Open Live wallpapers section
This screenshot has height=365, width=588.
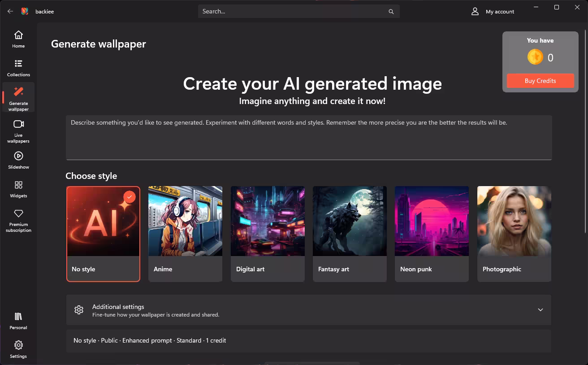(18, 131)
